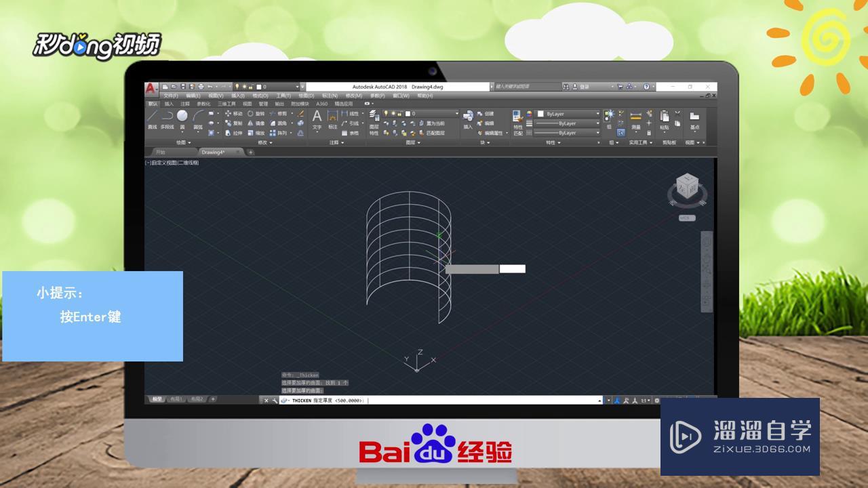Open the Tools (工具) menu
Image resolution: width=868 pixels, height=488 pixels.
283,96
